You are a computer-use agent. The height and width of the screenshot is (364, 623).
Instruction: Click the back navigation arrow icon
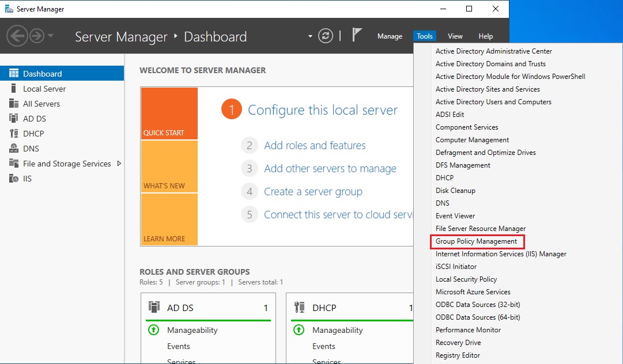17,36
